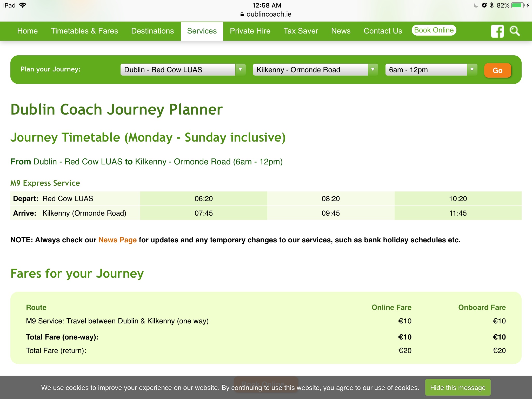This screenshot has width=532, height=399.
Task: Open the Timetables & Fares menu
Action: click(x=84, y=31)
